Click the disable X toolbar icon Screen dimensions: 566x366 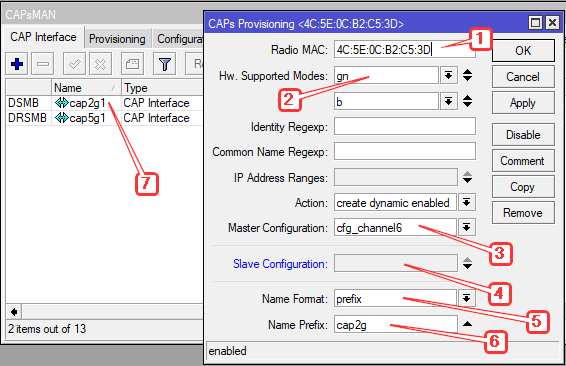click(x=100, y=64)
